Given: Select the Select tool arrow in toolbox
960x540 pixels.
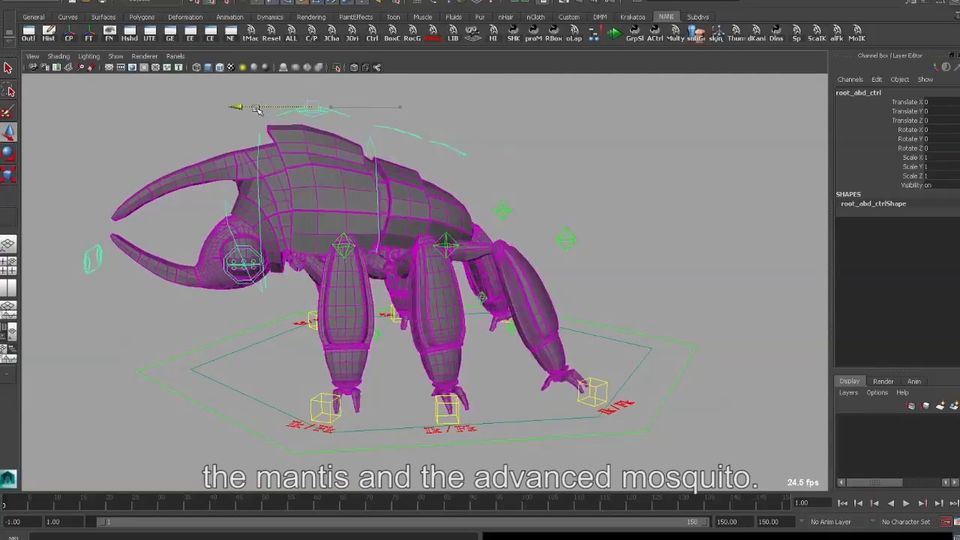Looking at the screenshot, I should [8, 68].
